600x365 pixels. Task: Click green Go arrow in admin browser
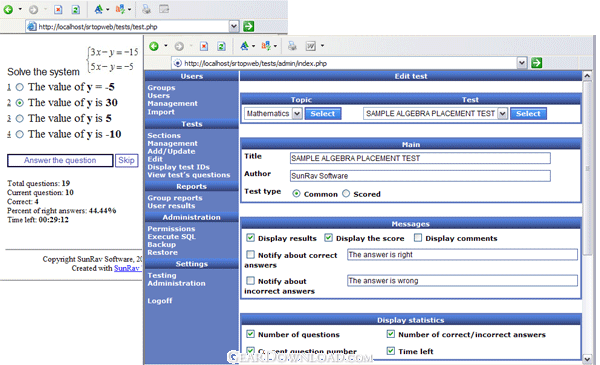click(536, 63)
